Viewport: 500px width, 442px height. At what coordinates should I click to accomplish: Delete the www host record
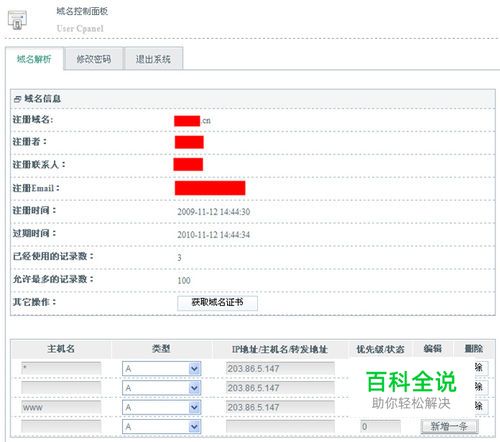click(x=481, y=407)
